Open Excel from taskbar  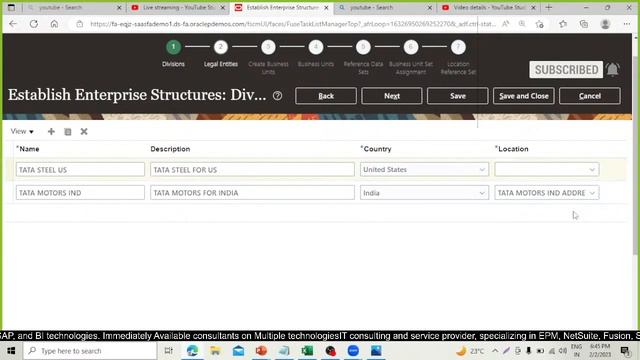click(307, 351)
